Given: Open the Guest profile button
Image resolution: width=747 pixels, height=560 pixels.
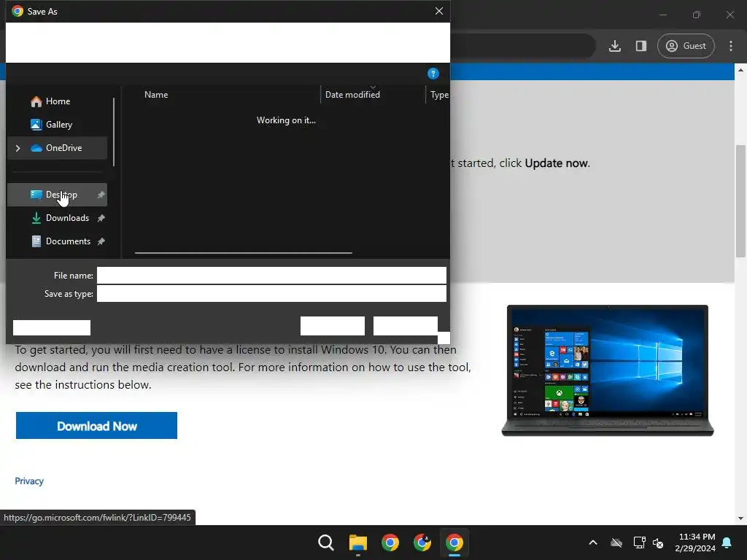Looking at the screenshot, I should point(686,46).
